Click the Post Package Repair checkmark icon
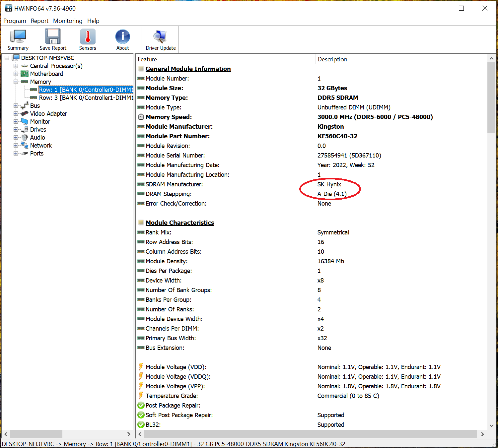498x448 pixels. 141,405
